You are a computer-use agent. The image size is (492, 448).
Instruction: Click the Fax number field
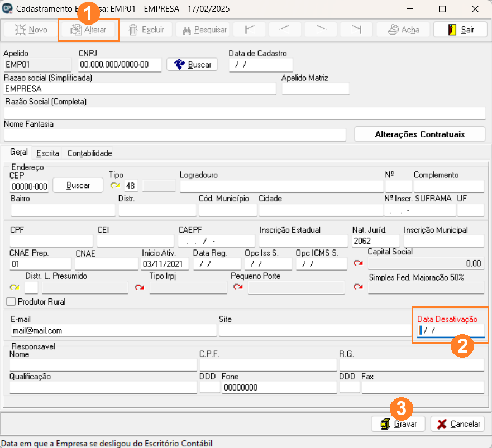point(423,388)
